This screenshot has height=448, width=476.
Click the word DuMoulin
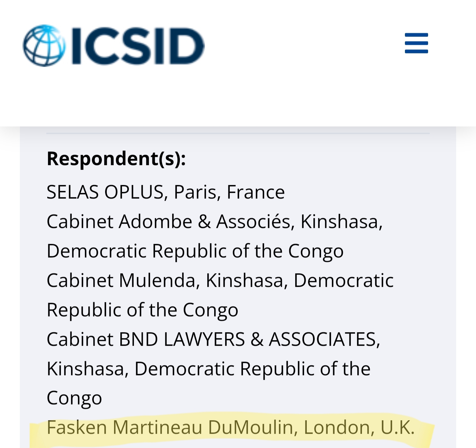pos(251,427)
